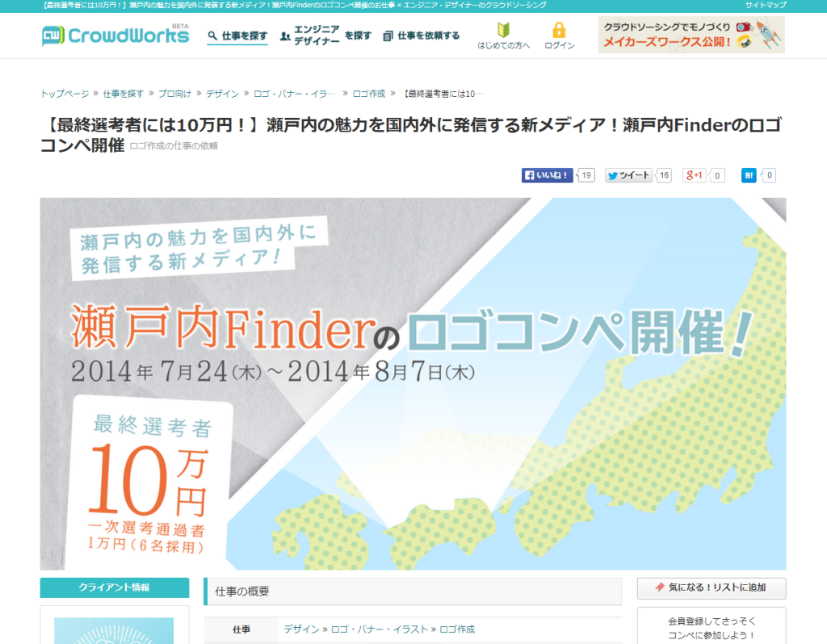Go to トップページ breadcrumb
The width and height of the screenshot is (827, 644).
[65, 94]
